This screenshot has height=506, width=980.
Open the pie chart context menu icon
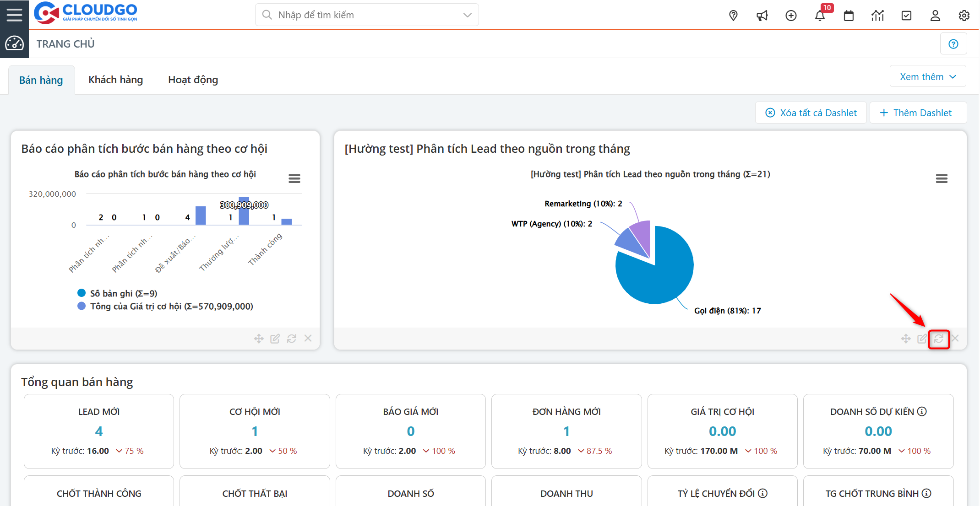coord(941,178)
